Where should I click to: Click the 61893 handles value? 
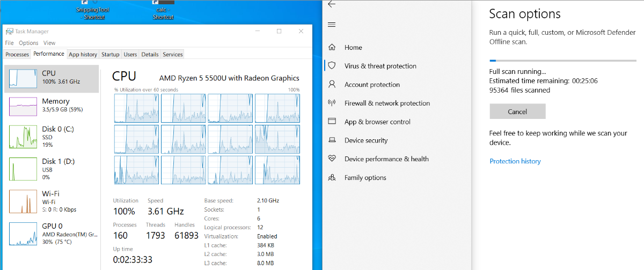click(x=187, y=235)
